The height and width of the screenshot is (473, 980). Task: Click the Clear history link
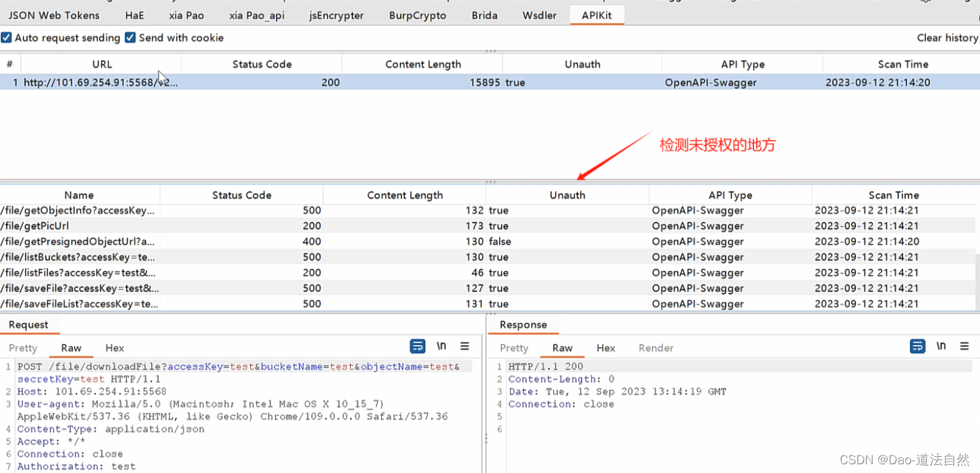click(947, 38)
